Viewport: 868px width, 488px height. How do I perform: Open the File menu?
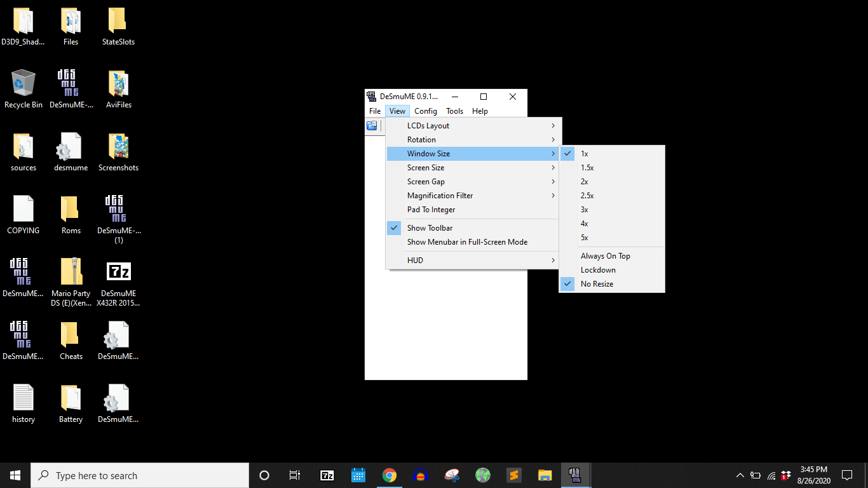tap(375, 111)
